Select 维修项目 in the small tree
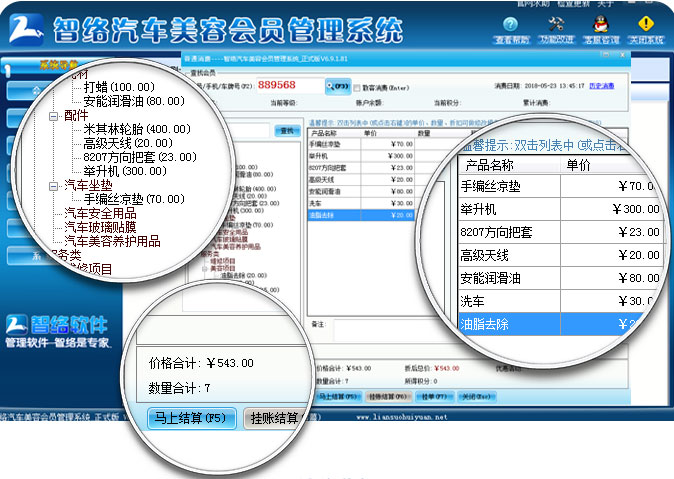The image size is (674, 479). [222, 261]
